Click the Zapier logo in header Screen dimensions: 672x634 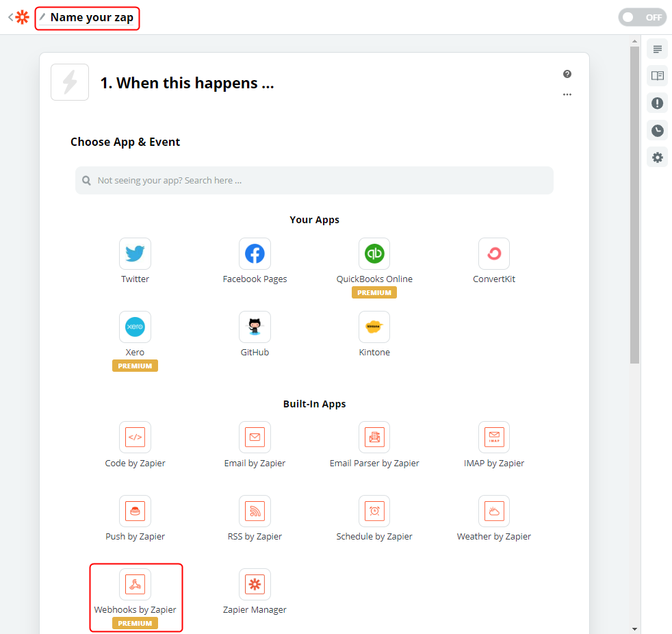(23, 17)
